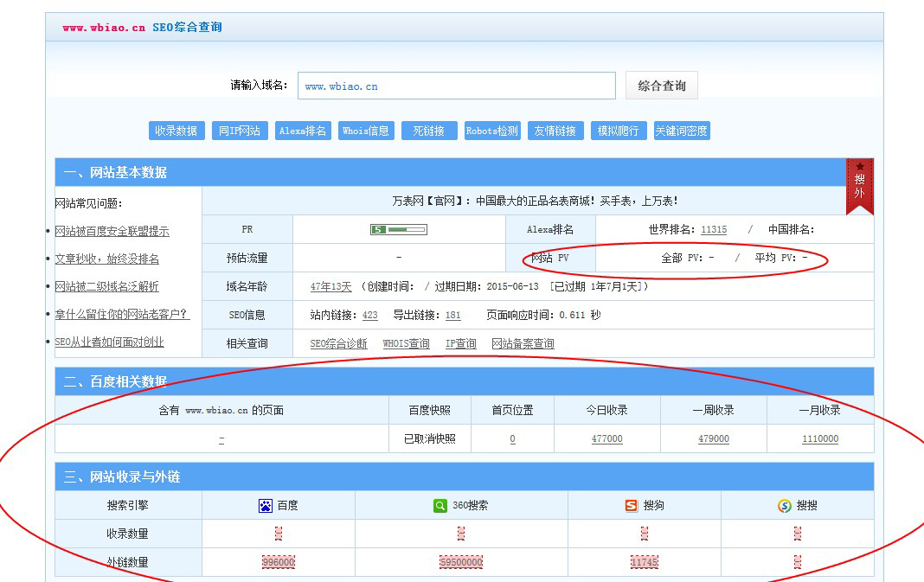
Task: Click the Baidu paw logo icon
Action: [x=266, y=505]
